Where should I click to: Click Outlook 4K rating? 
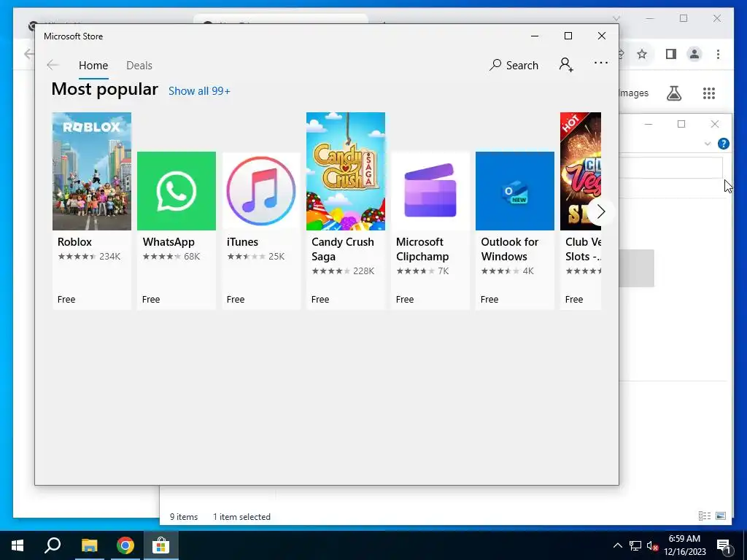(x=507, y=271)
